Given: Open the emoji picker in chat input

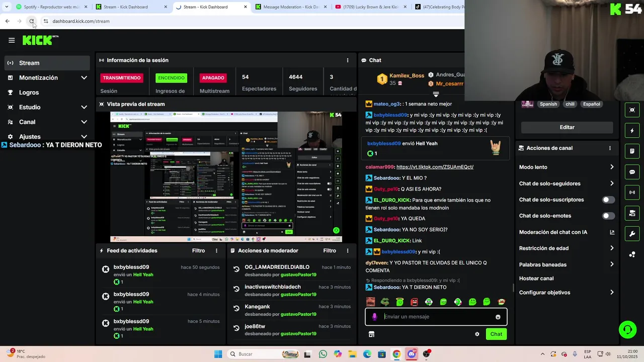Looking at the screenshot, I should click(498, 317).
